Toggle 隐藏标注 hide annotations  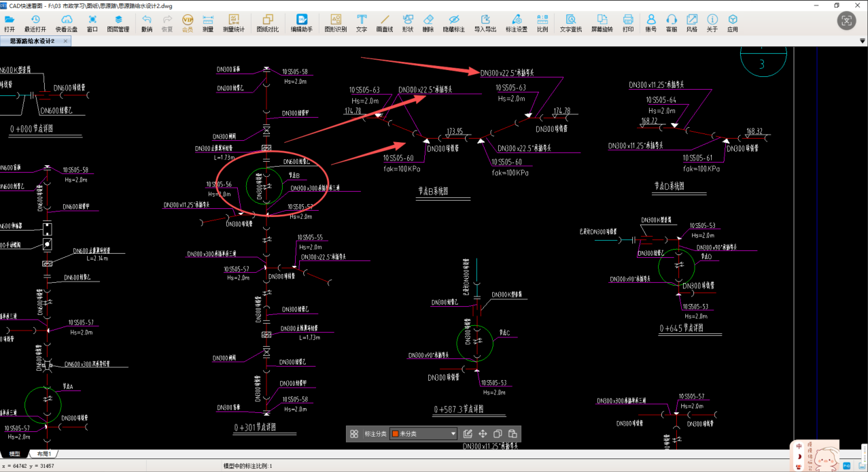(454, 24)
